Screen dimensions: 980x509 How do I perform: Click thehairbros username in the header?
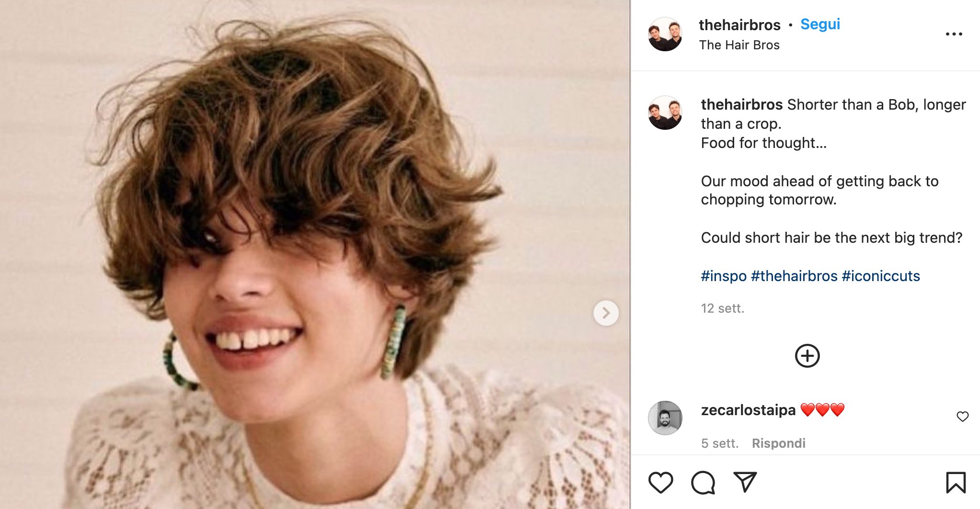point(739,25)
